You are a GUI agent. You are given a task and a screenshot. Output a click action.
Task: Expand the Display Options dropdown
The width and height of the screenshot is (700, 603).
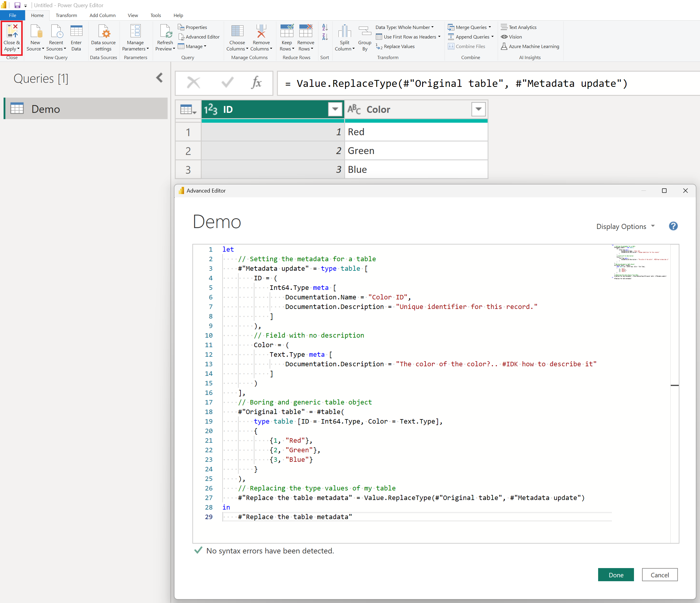point(625,227)
